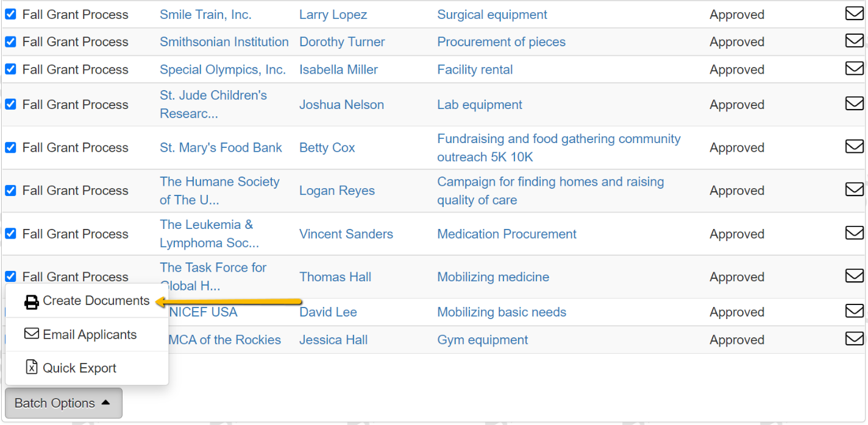Email the Special Olympics applicant via envelope icon
The image size is (868, 425).
[854, 69]
